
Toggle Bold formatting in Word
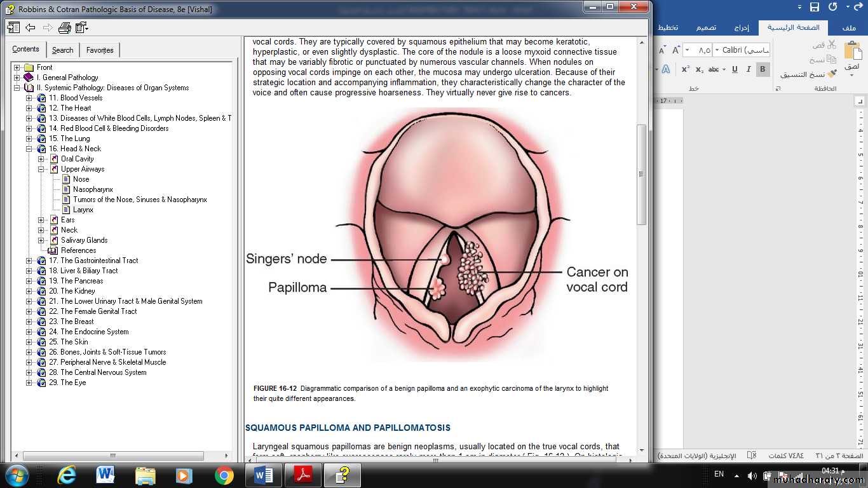pyautogui.click(x=763, y=69)
